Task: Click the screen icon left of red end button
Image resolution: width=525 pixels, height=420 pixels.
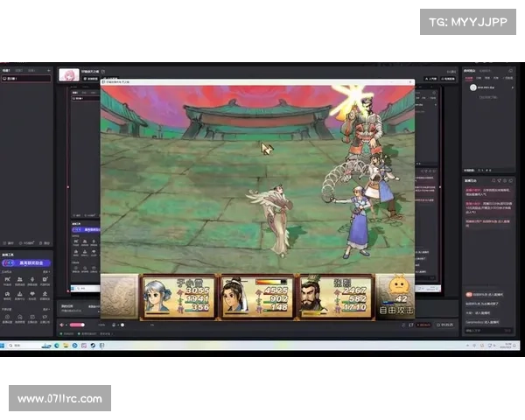Action: coord(411,325)
